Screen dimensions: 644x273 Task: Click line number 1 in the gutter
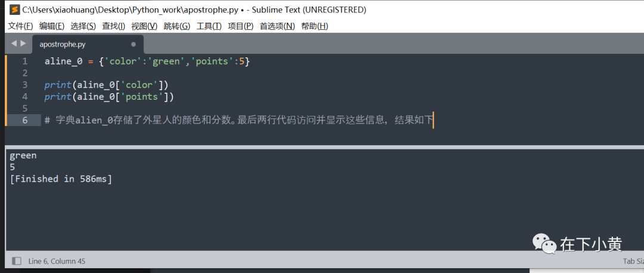[25, 62]
